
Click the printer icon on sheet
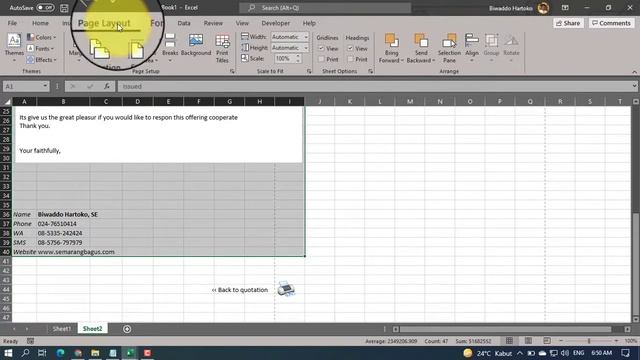tap(286, 289)
